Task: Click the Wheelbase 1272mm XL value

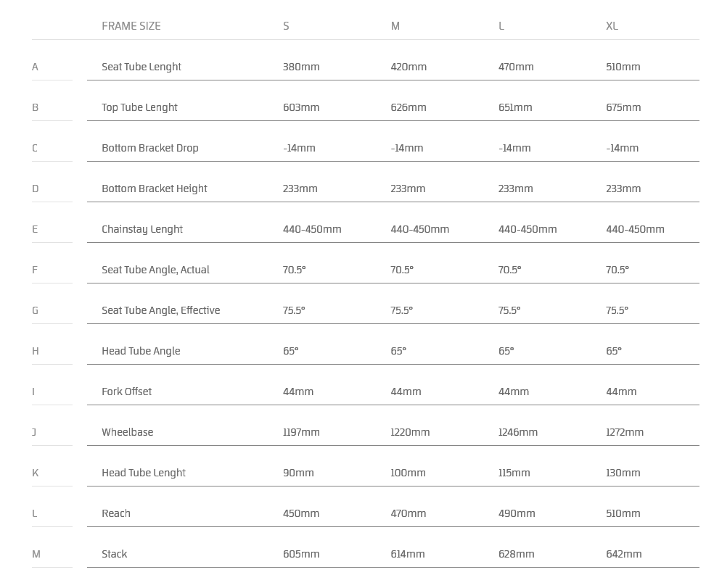Action: click(625, 432)
